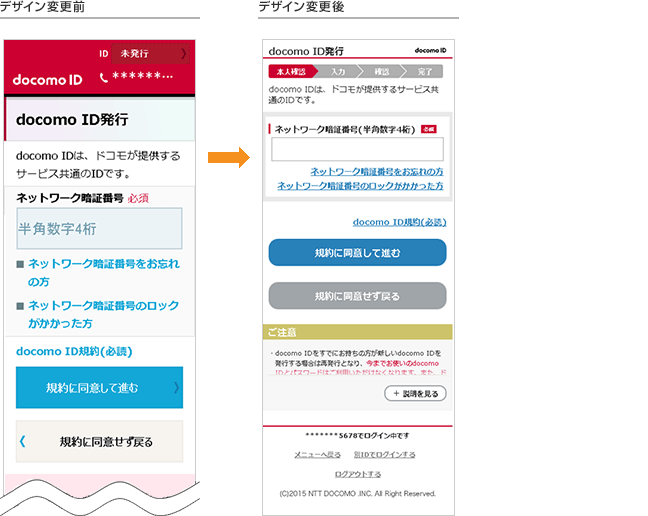Screen dimensions: 648x516
Task: Expand the 説明を見る plus button
Action: point(414,394)
